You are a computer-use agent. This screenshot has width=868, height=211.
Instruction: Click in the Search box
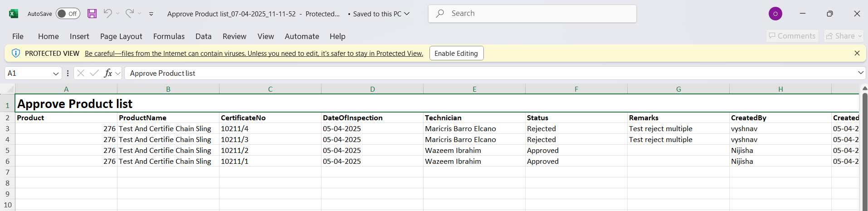(532, 14)
